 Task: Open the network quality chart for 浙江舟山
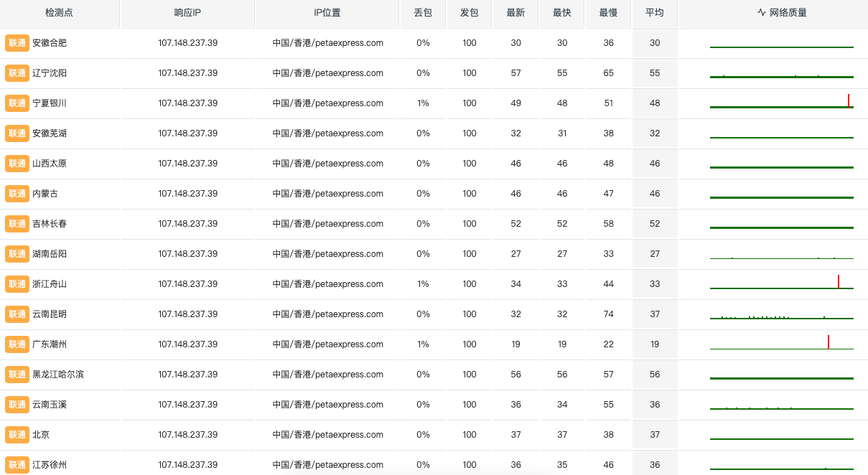pyautogui.click(x=782, y=282)
